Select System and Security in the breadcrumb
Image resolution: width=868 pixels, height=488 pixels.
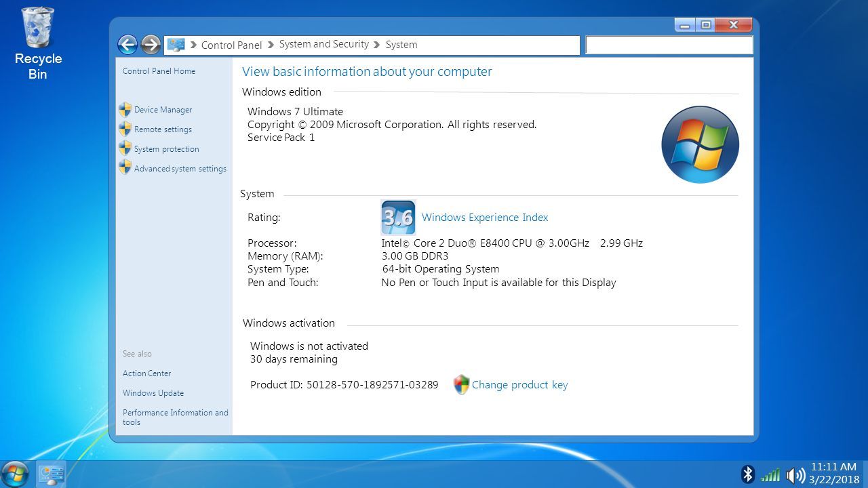(x=324, y=44)
